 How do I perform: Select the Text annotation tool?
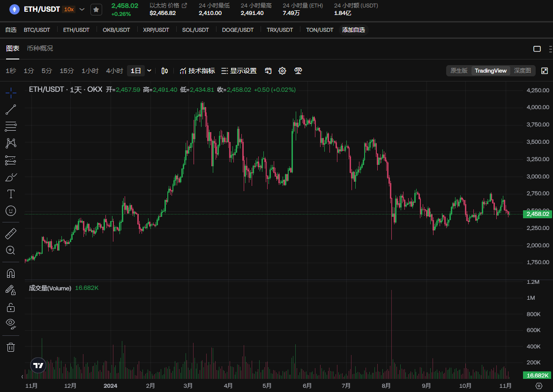[11, 194]
